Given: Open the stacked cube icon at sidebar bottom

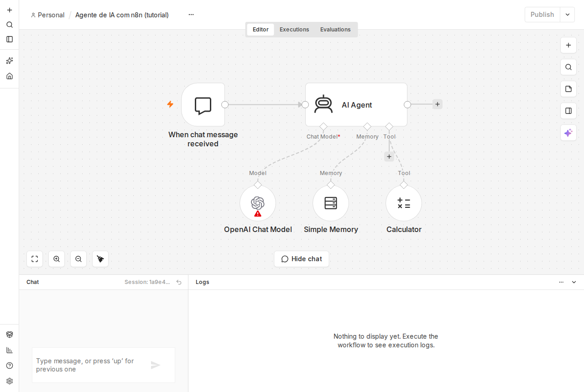Looking at the screenshot, I should point(10,335).
